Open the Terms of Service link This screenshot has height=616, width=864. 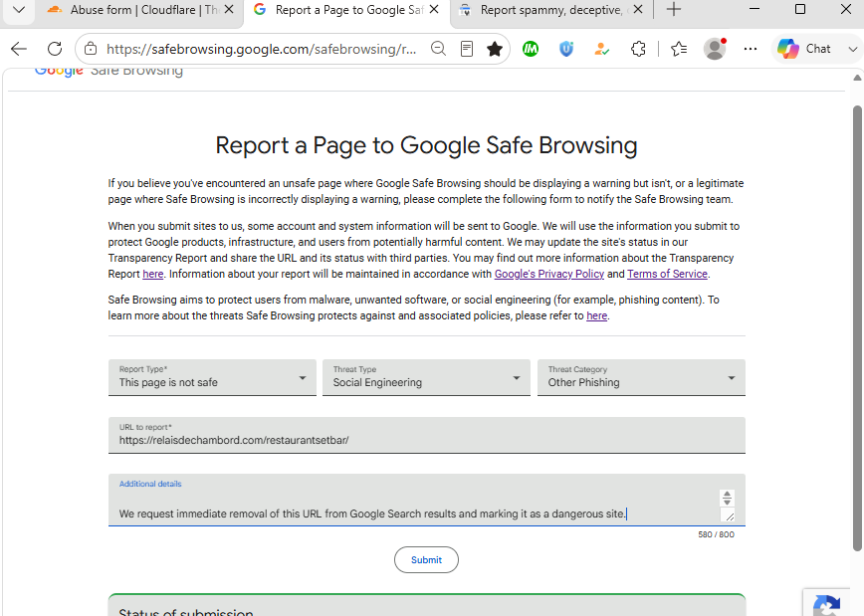667,274
